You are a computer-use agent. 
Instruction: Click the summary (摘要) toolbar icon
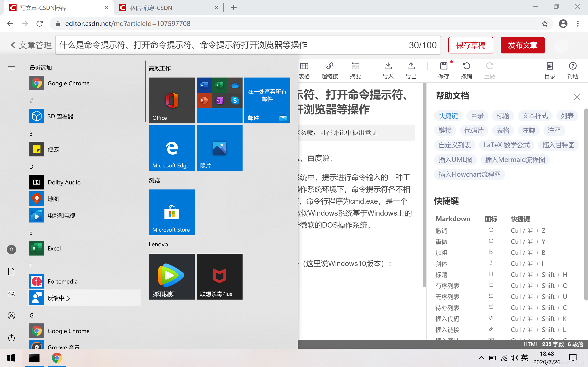coord(355,66)
